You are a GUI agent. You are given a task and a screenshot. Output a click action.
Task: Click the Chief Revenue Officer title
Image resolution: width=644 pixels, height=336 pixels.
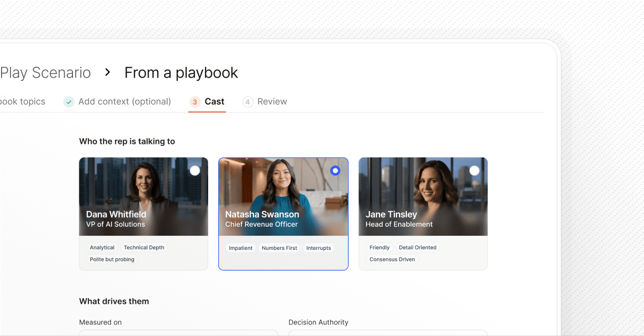coord(262,224)
